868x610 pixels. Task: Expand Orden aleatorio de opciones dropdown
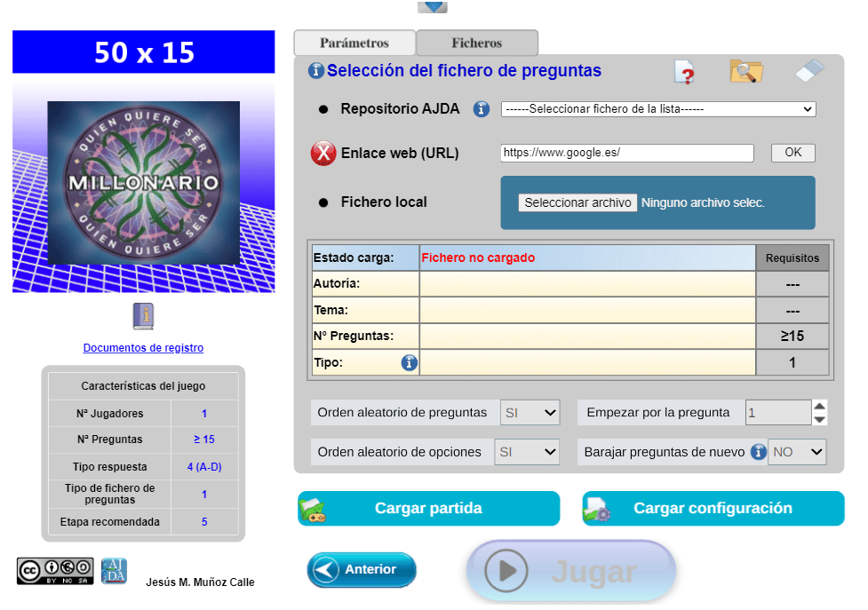click(x=530, y=452)
